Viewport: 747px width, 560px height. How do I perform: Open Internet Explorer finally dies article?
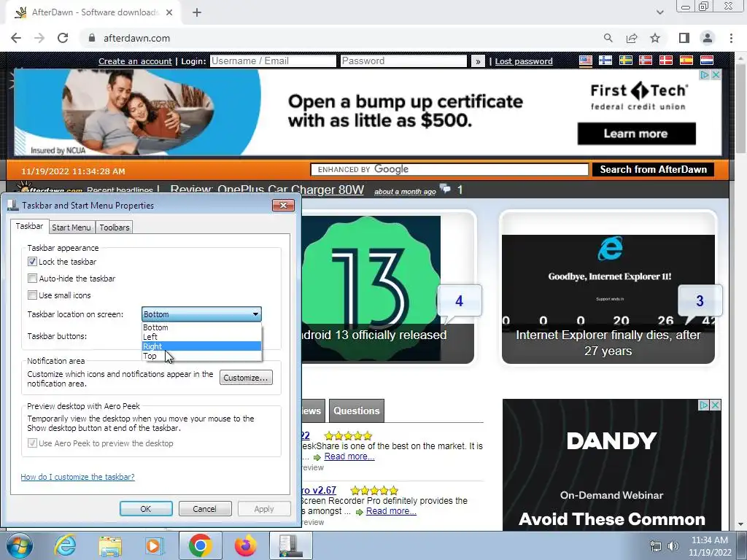pos(608,343)
